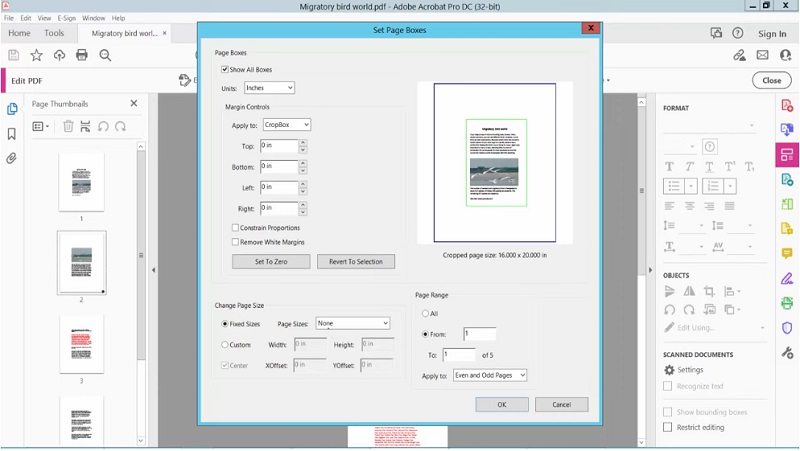Open More Tools wrench icon

pos(787,352)
